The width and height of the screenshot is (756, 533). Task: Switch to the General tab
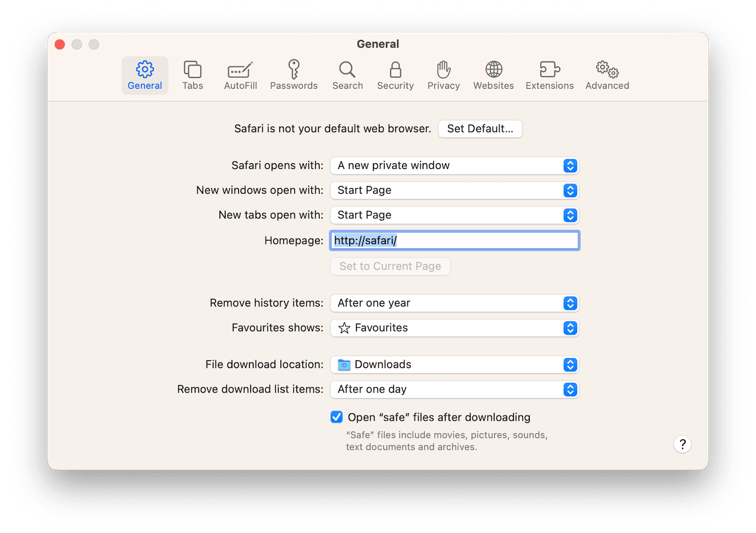[144, 75]
